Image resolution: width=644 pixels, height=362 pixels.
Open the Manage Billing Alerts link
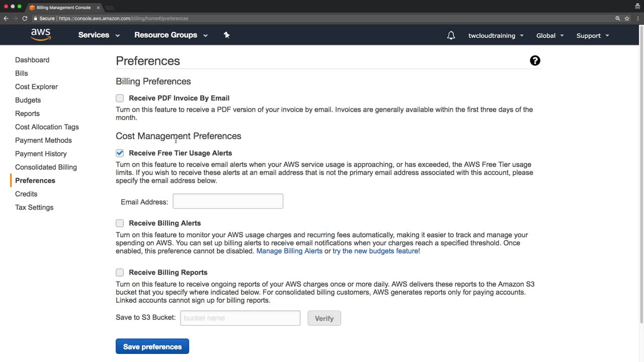[289, 251]
